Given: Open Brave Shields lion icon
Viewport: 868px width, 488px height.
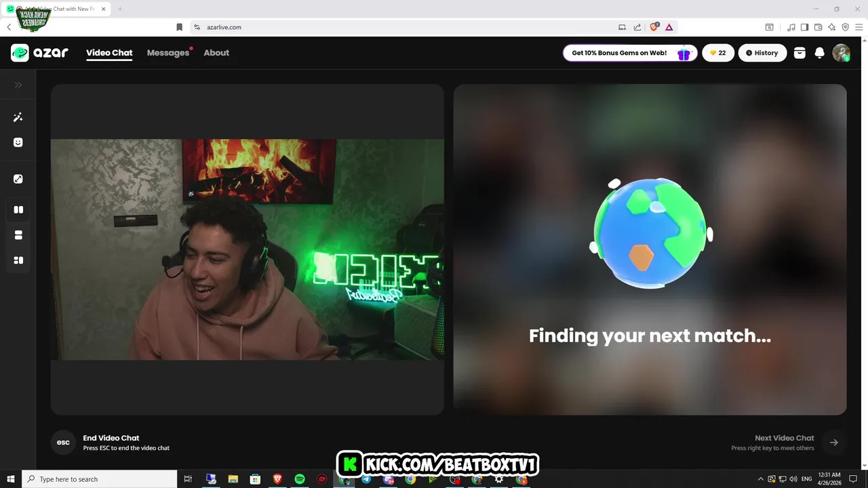Looking at the screenshot, I should coord(654,27).
